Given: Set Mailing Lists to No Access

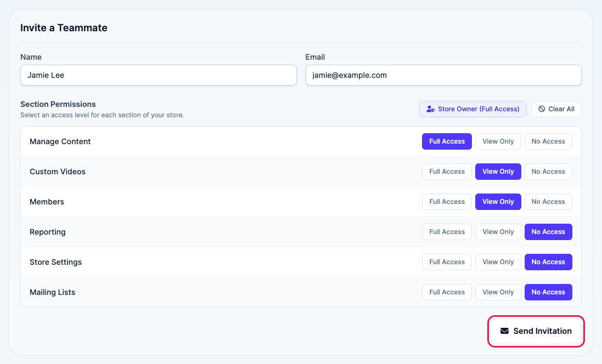Looking at the screenshot, I should click(548, 292).
